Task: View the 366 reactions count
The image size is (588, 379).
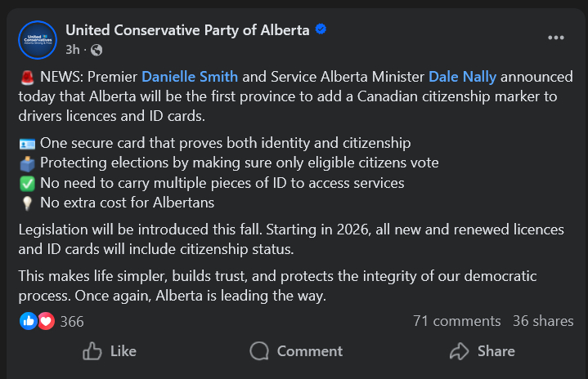Action: pos(72,321)
